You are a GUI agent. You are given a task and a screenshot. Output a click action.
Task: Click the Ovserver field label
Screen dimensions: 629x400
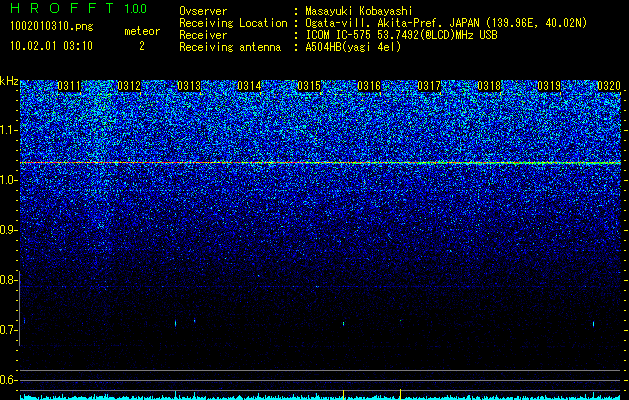point(203,11)
